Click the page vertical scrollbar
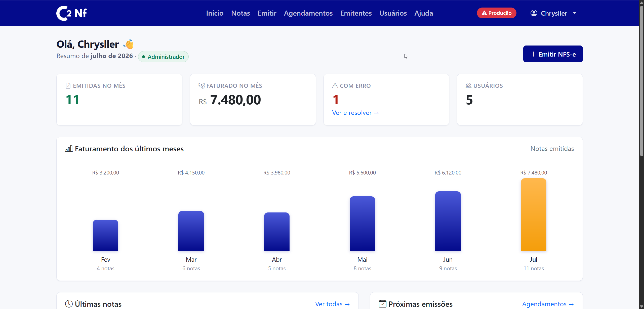 pyautogui.click(x=641, y=80)
